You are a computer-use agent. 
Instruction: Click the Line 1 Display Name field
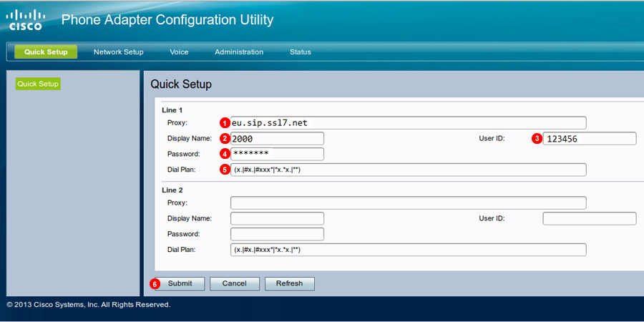(277, 138)
